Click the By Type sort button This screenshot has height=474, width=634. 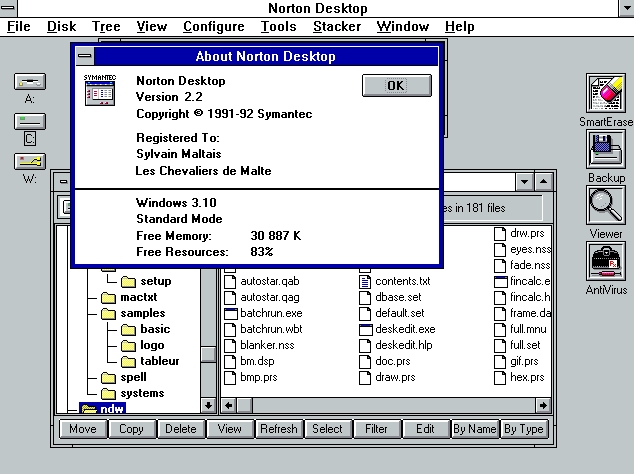(523, 429)
